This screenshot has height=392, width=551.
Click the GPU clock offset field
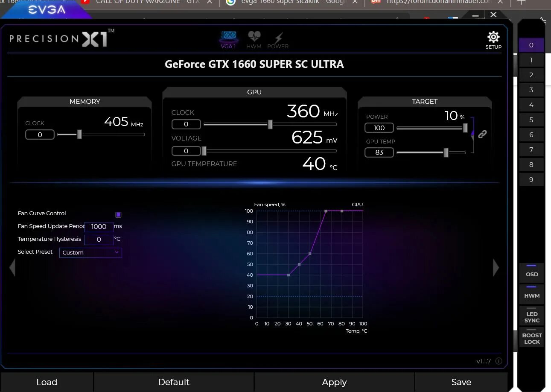186,124
